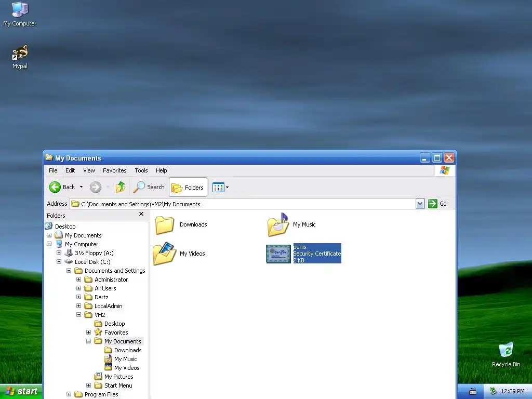Open the View menu
Image resolution: width=532 pixels, height=399 pixels.
point(89,170)
